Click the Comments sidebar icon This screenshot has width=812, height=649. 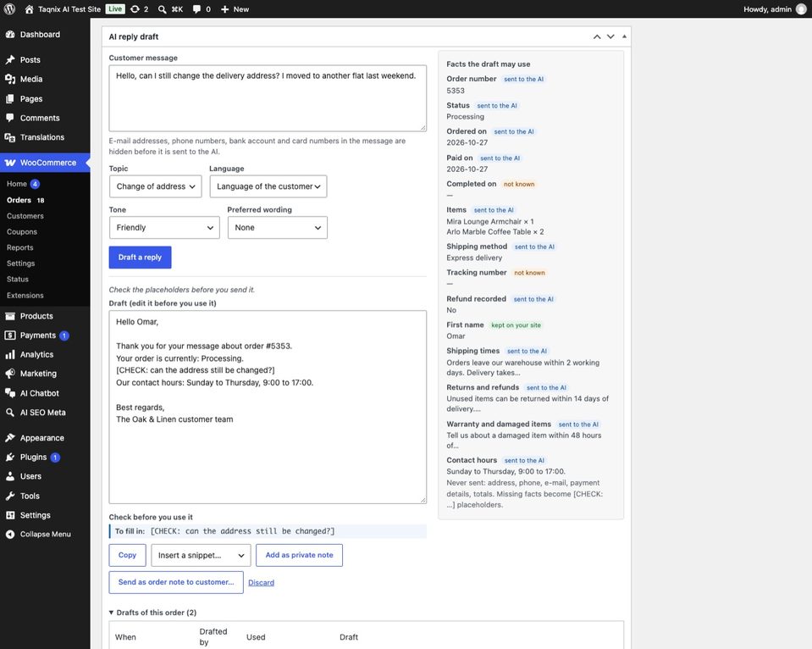[10, 118]
